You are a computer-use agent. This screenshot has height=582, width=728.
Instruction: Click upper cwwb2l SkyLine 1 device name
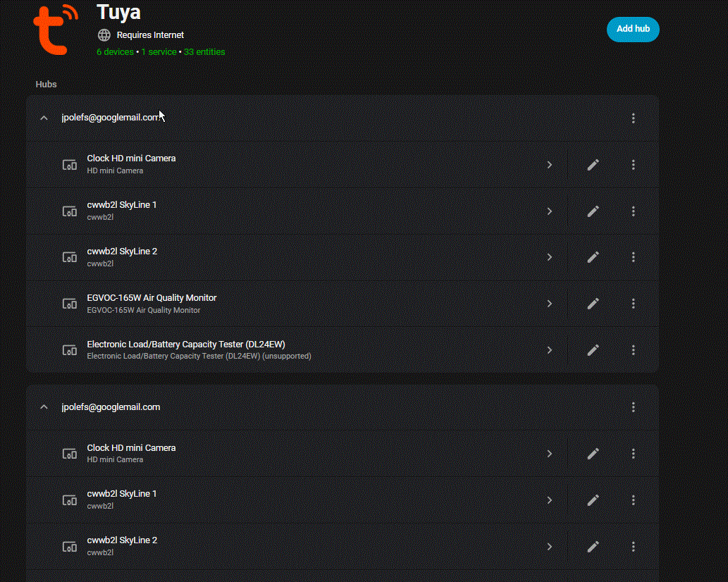click(122, 204)
